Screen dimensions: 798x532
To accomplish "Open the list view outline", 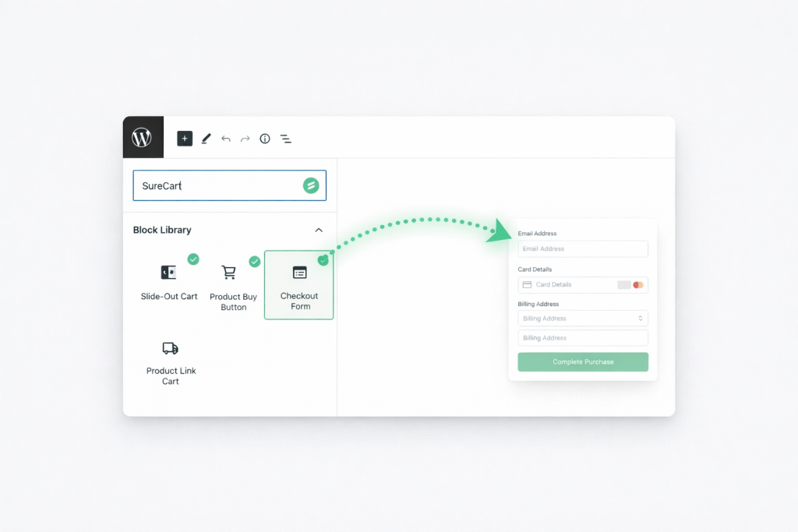I will tap(285, 139).
